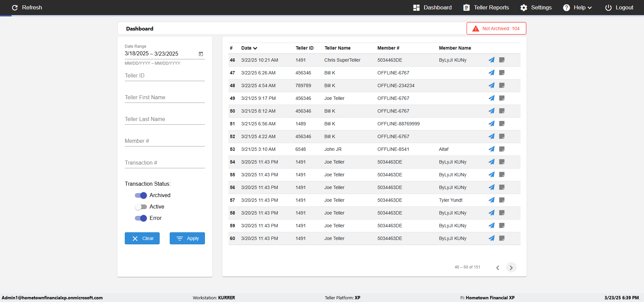Screen dimensions: 644x302
Task: Go to next page of results
Action: [x=511, y=267]
